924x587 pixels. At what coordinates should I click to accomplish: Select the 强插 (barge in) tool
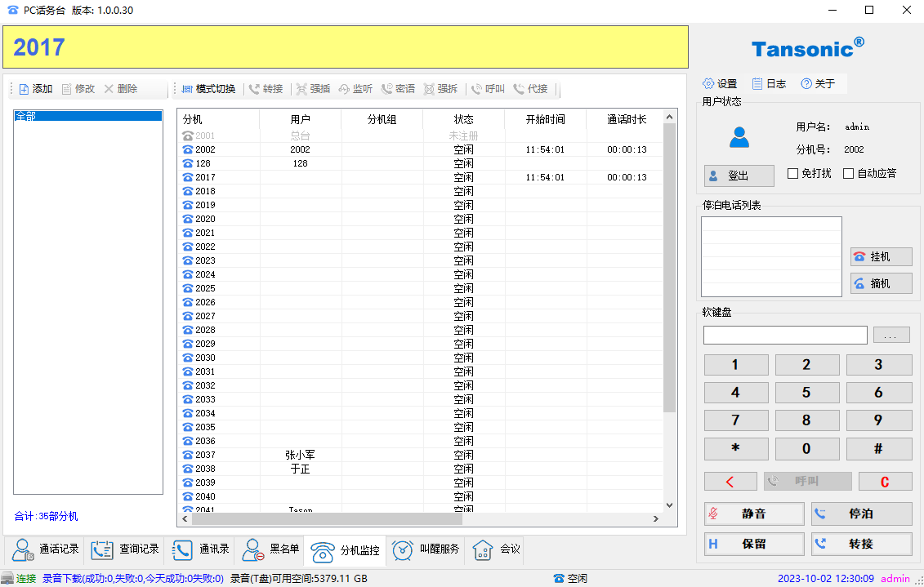[313, 89]
